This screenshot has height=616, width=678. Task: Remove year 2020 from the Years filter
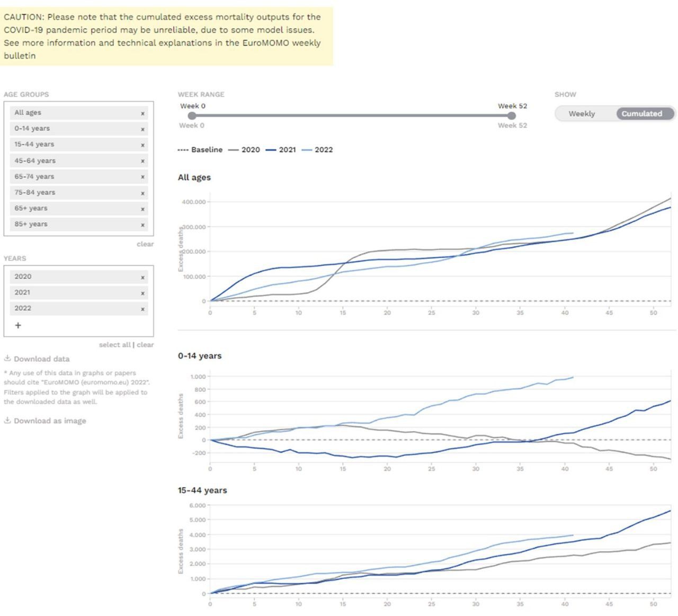pos(142,278)
